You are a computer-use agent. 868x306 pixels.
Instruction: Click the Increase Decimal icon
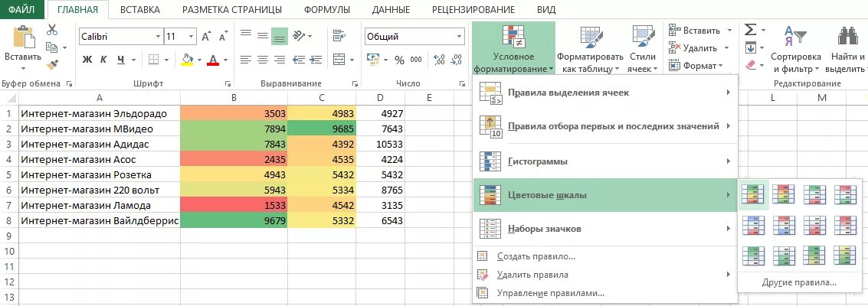coord(440,60)
